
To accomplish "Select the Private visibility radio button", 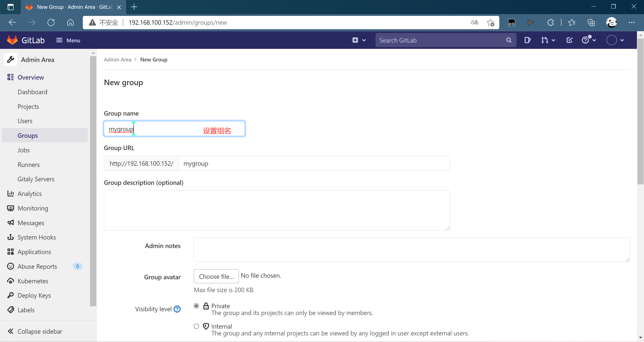I will (196, 306).
